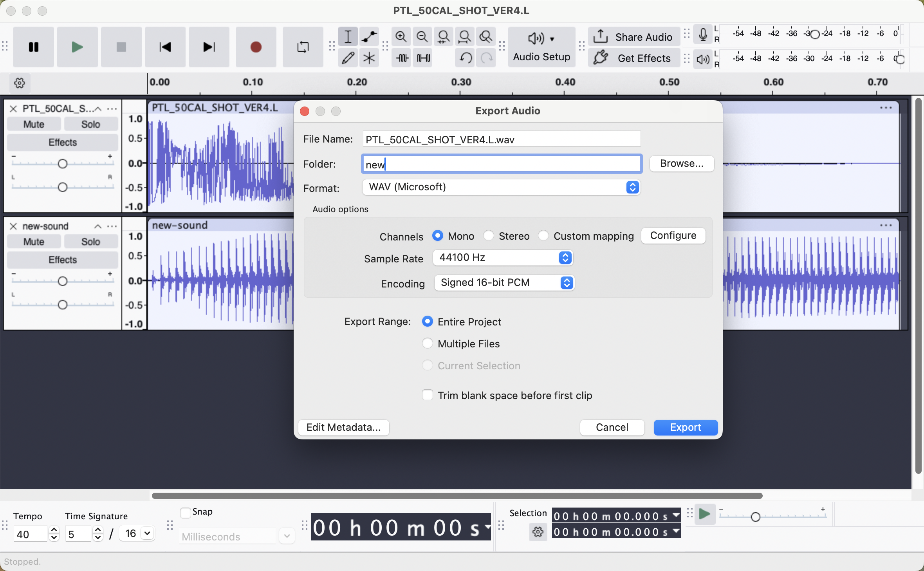Screen dimensions: 924x571
Task: Open timeline options gear icon
Action: click(x=20, y=83)
